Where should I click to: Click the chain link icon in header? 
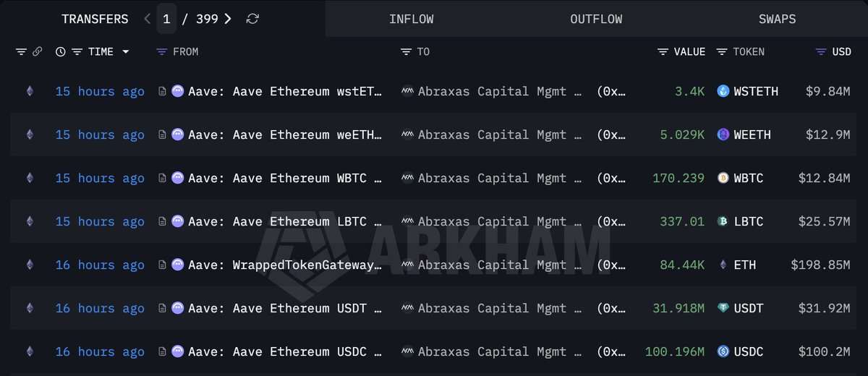coord(38,52)
